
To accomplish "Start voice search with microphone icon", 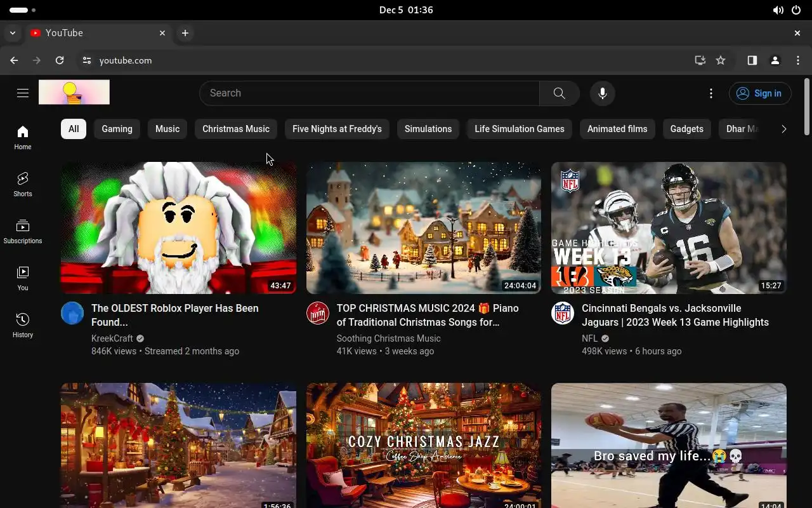I will coord(602,93).
